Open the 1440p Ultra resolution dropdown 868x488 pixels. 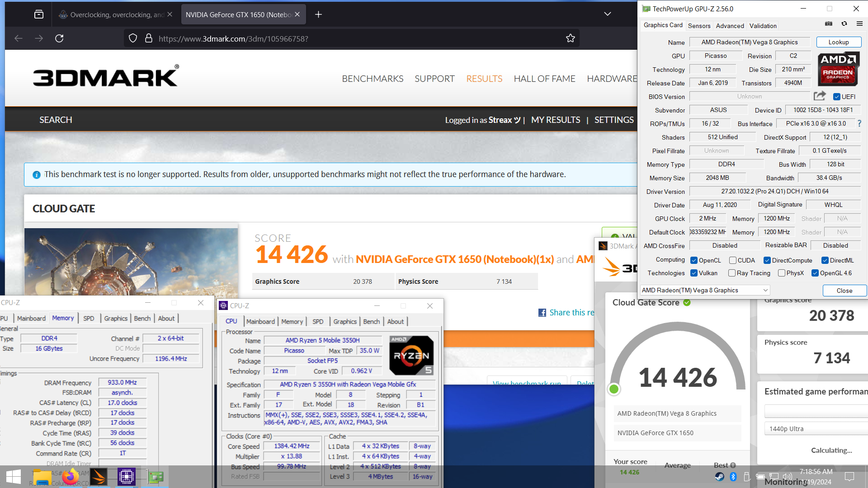point(816,429)
